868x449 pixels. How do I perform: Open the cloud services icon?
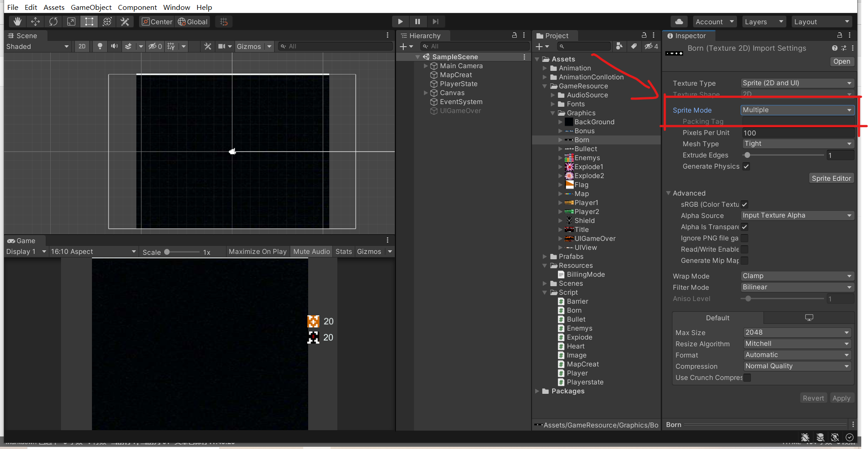point(679,22)
